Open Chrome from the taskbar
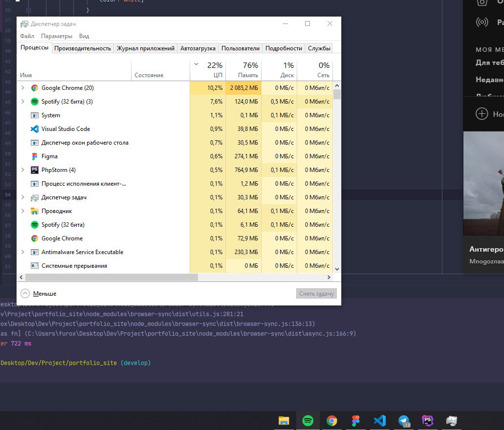The width and height of the screenshot is (504, 430). pyautogui.click(x=332, y=421)
